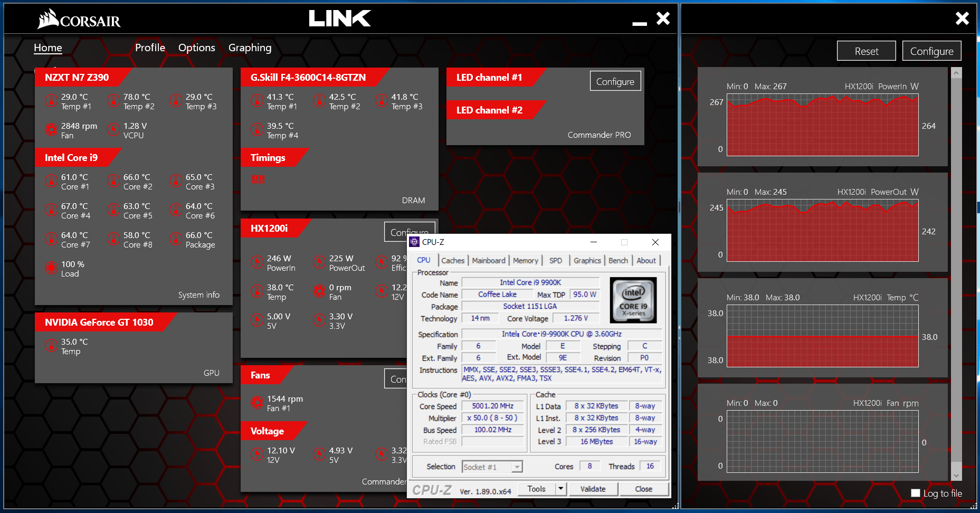Click the 100 % CPU Load icon

pos(51,268)
